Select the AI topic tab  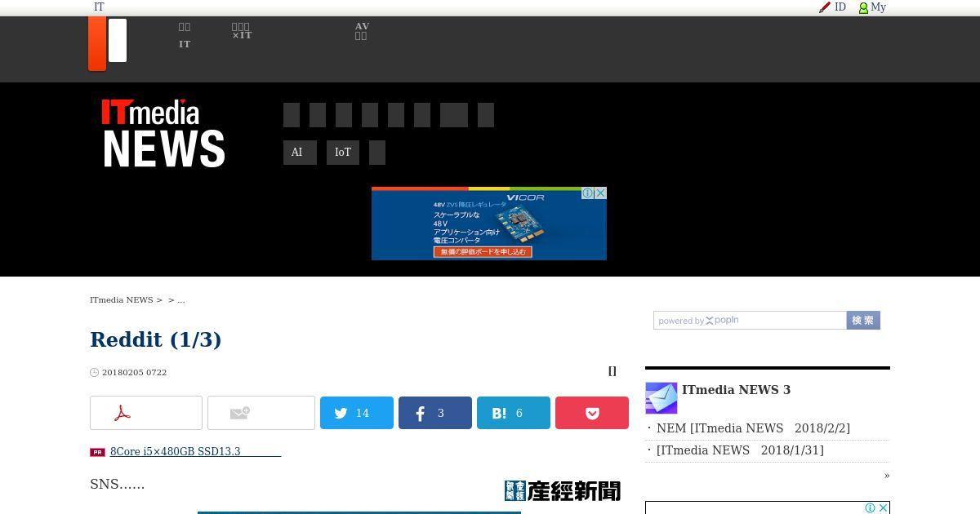(x=300, y=153)
